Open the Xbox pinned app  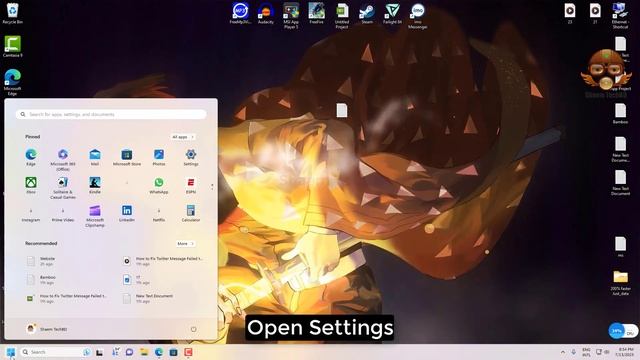pos(31,185)
